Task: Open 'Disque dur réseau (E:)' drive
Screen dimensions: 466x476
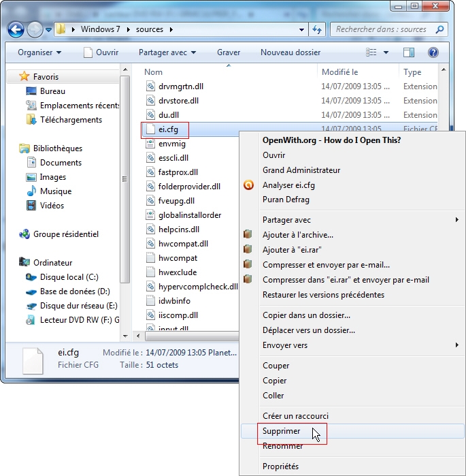Action: (78, 305)
